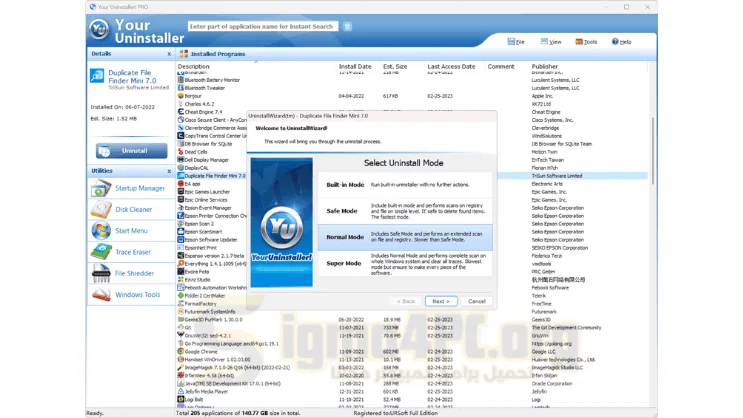Open the File Shredder utility icon
Viewport: 743px width, 418px height.
coord(100,273)
